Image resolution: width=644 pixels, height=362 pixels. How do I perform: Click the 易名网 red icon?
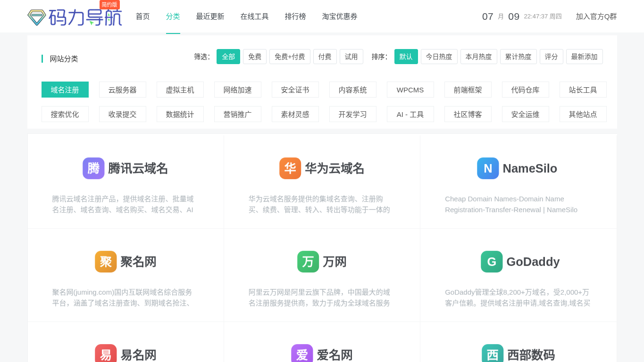point(106,353)
